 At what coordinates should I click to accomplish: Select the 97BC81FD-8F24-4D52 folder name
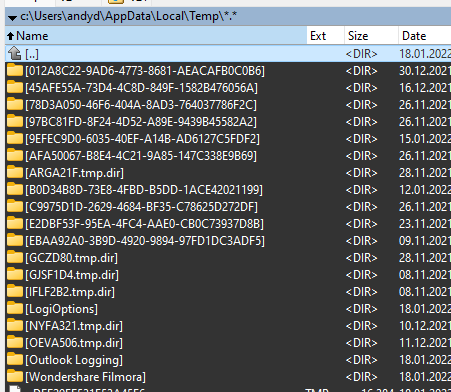[141, 122]
